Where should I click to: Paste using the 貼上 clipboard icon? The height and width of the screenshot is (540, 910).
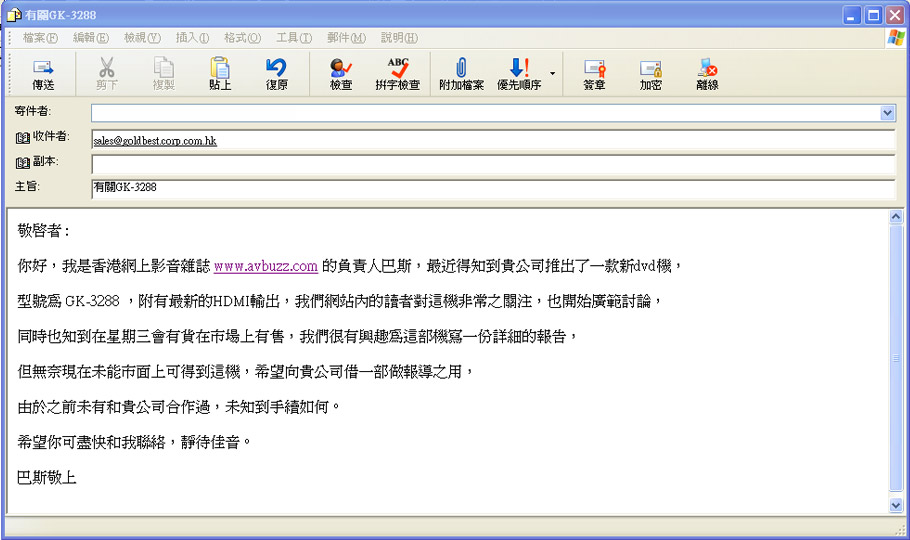point(220,74)
